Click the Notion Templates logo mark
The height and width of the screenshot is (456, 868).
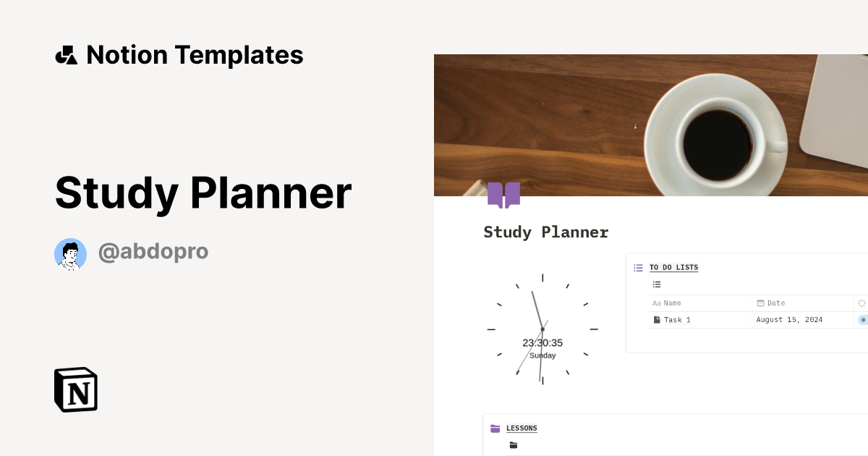point(66,54)
